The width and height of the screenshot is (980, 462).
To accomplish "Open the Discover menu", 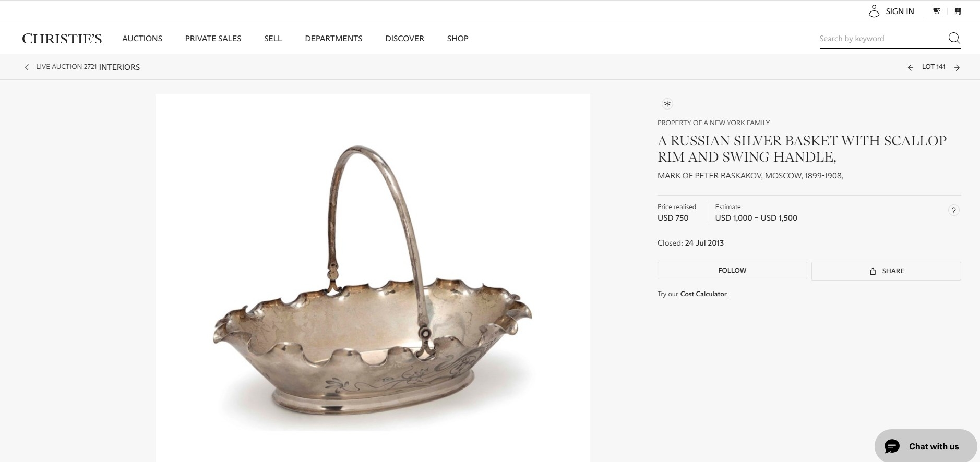I will [404, 38].
